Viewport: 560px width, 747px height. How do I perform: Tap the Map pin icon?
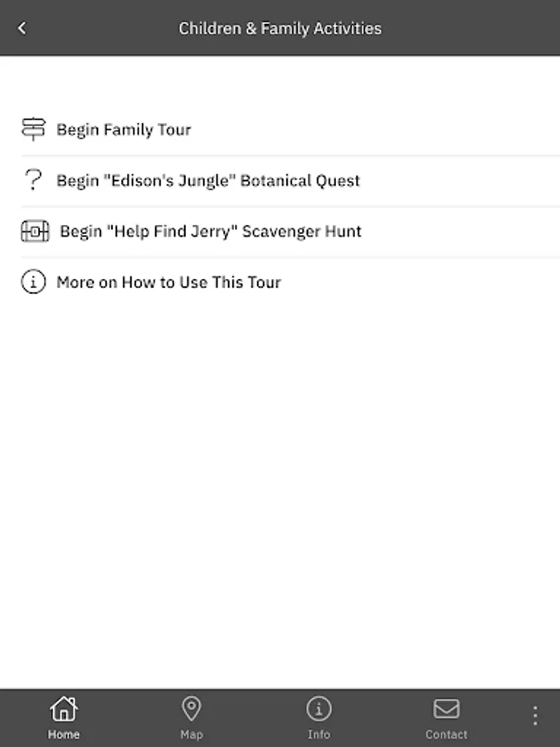pos(192,709)
